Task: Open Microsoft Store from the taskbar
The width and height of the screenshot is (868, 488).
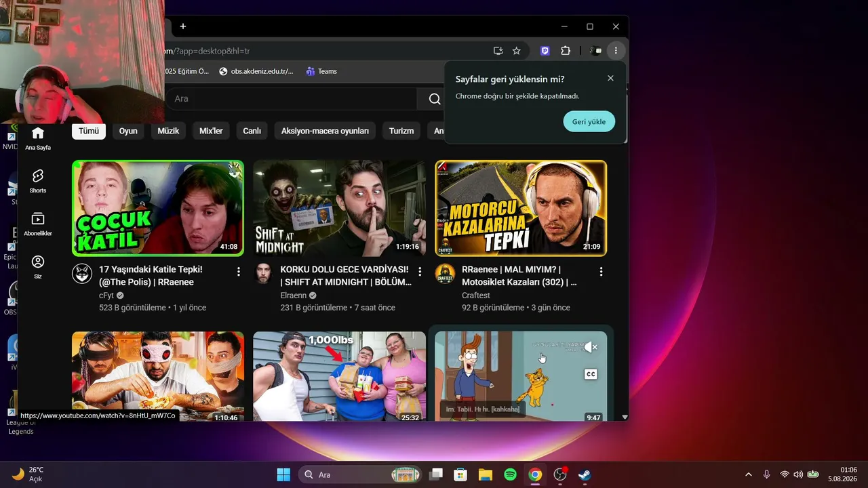Action: tap(460, 474)
